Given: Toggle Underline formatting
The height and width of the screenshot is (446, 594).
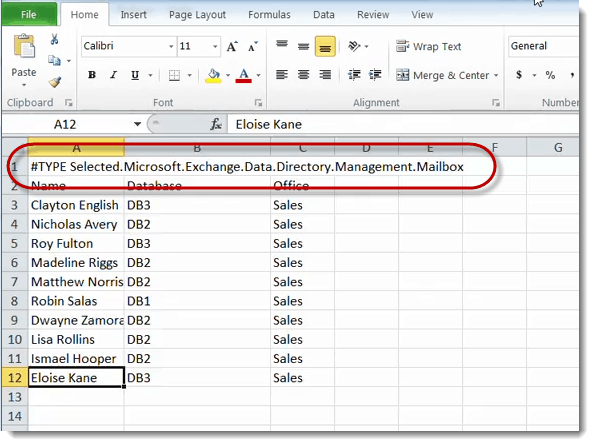Looking at the screenshot, I should point(135,75).
